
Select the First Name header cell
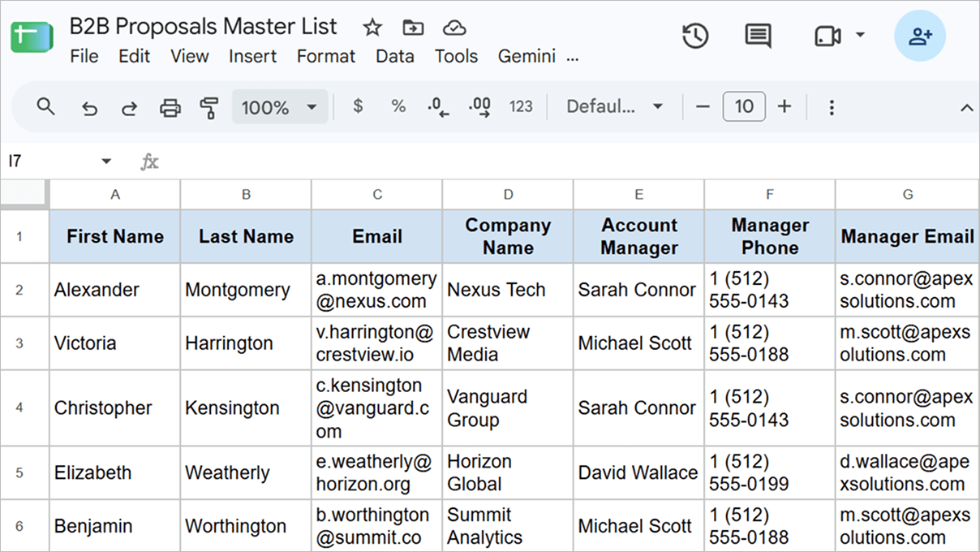[x=115, y=236]
